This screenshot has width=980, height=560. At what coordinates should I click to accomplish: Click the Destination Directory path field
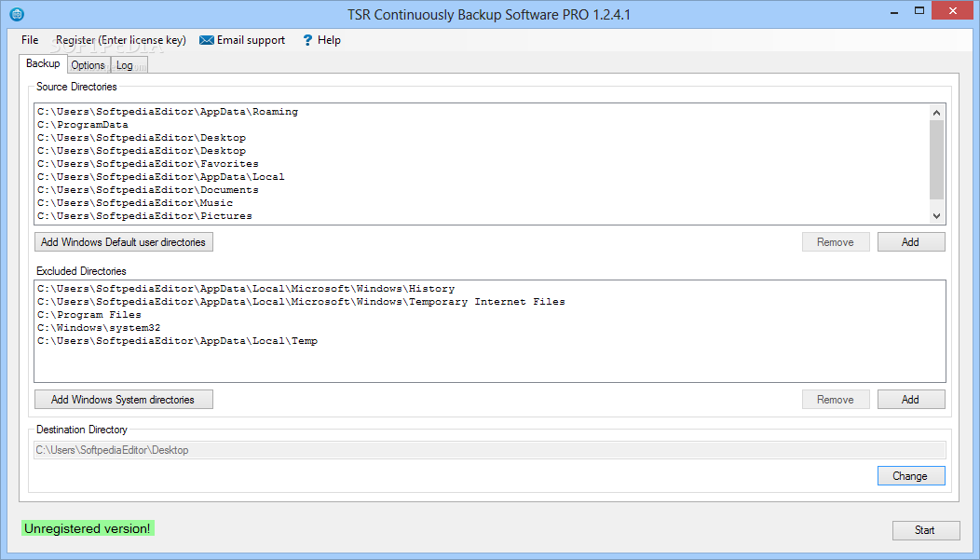pos(489,450)
